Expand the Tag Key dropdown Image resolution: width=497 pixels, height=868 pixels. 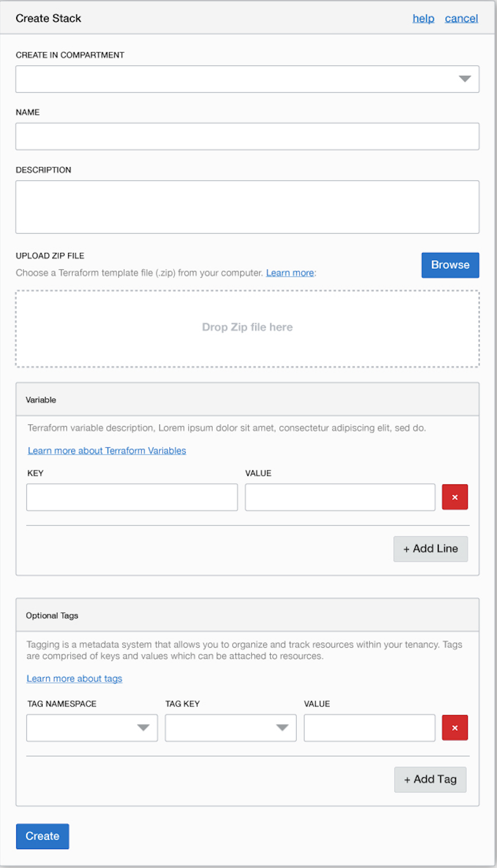coord(230,728)
